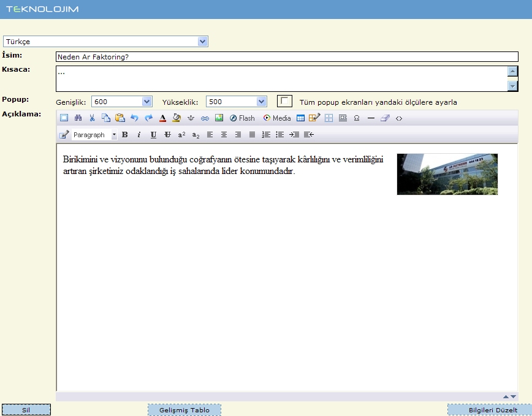Image resolution: width=532 pixels, height=416 pixels.
Task: Click the Sil button
Action: coord(26,409)
